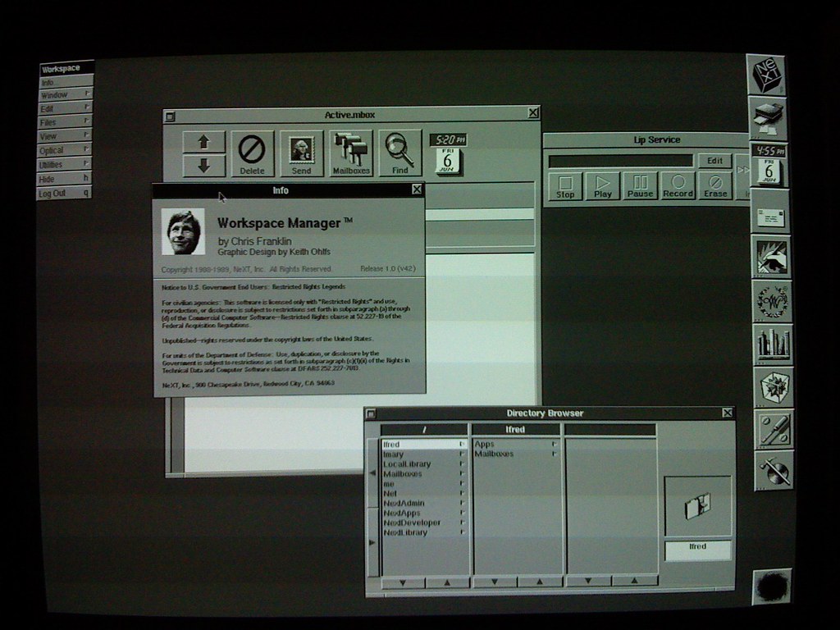Open the Mailboxes icon in mail toolbar

pyautogui.click(x=351, y=153)
